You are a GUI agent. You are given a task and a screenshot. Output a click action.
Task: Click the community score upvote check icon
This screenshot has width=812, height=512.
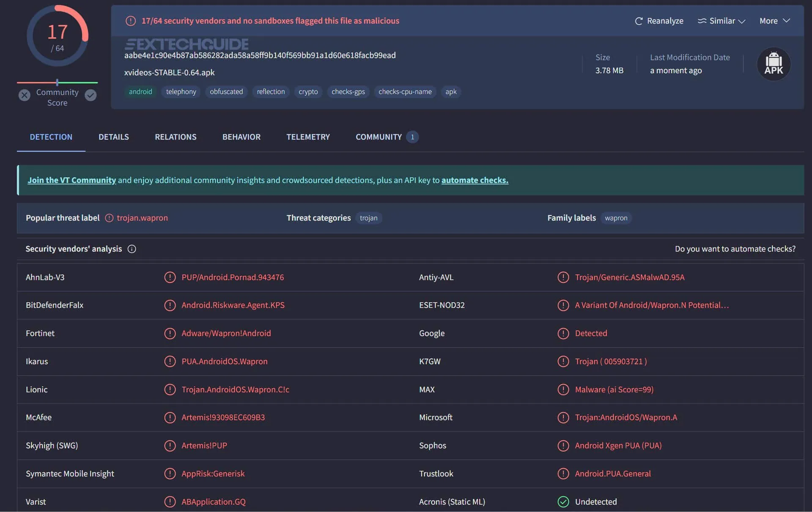pos(91,95)
